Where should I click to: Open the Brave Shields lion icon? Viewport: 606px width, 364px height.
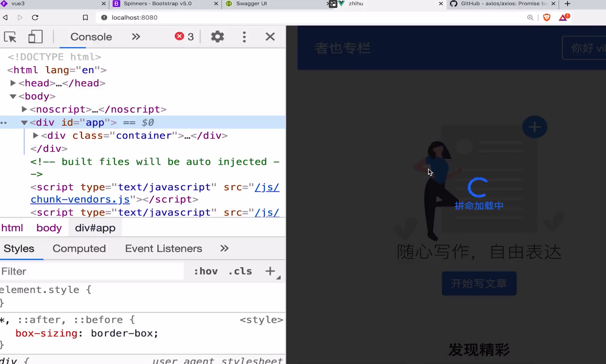pyautogui.click(x=547, y=17)
